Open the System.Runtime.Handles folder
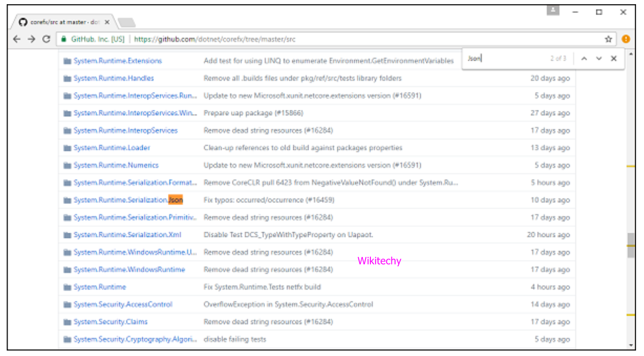 coord(114,78)
